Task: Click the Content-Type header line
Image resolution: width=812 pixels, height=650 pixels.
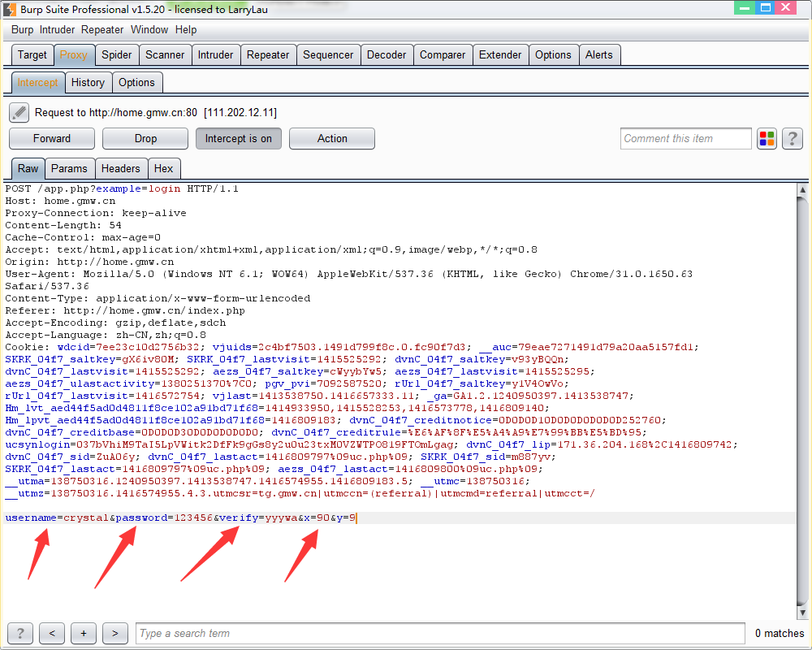Action: (x=158, y=298)
